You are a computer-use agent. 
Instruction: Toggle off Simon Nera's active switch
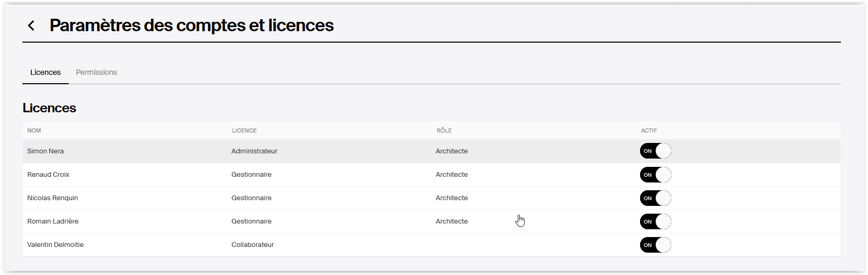(x=656, y=151)
